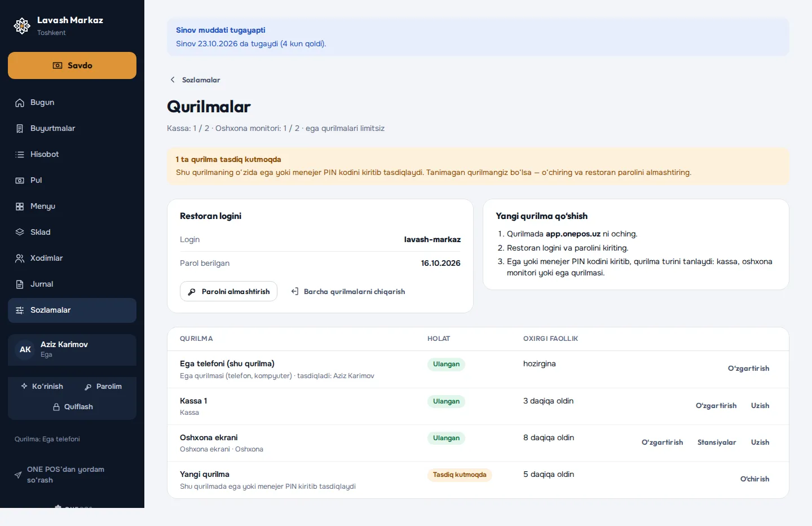
Task: Click O'chirish for Yangi qurilma
Action: tap(754, 479)
